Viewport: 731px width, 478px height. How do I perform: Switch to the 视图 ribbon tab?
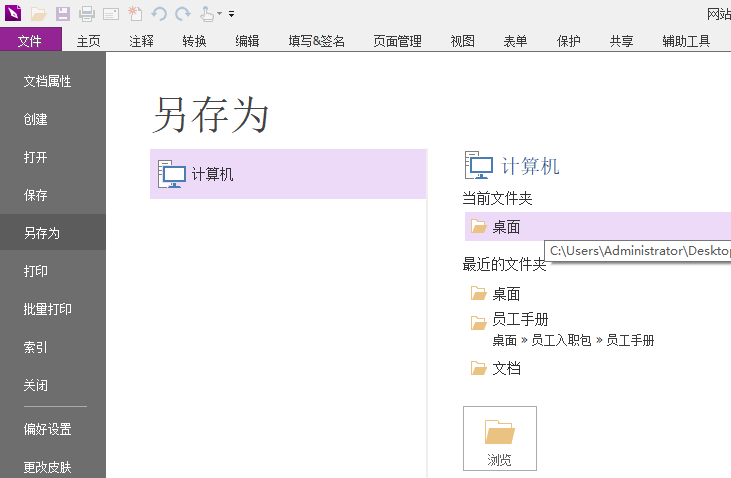[462, 41]
